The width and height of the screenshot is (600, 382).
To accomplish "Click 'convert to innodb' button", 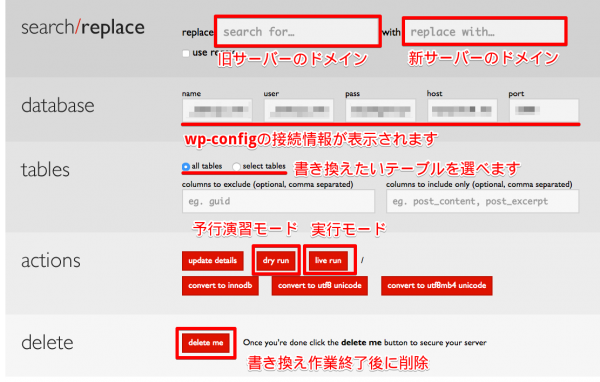I will coord(220,286).
